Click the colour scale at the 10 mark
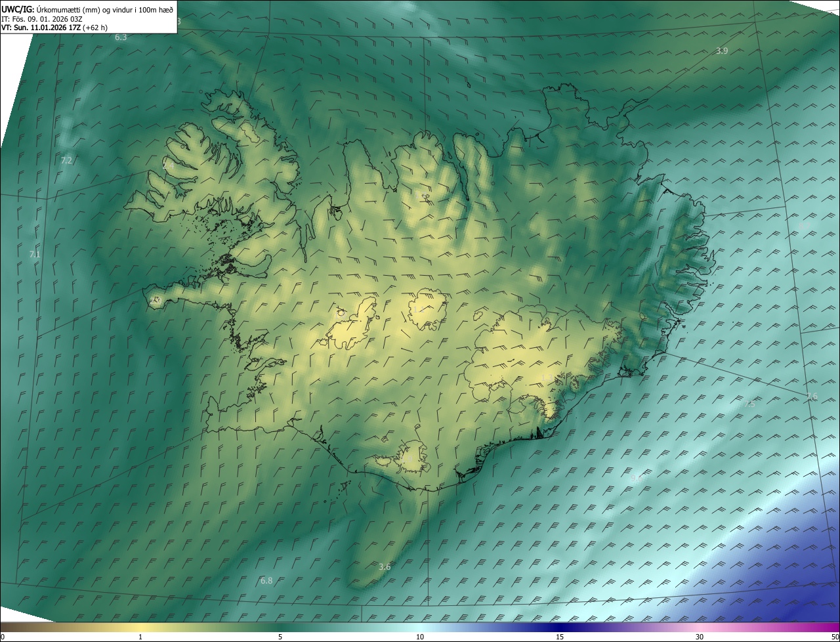Viewport: 840px width, 642px height. [420, 627]
